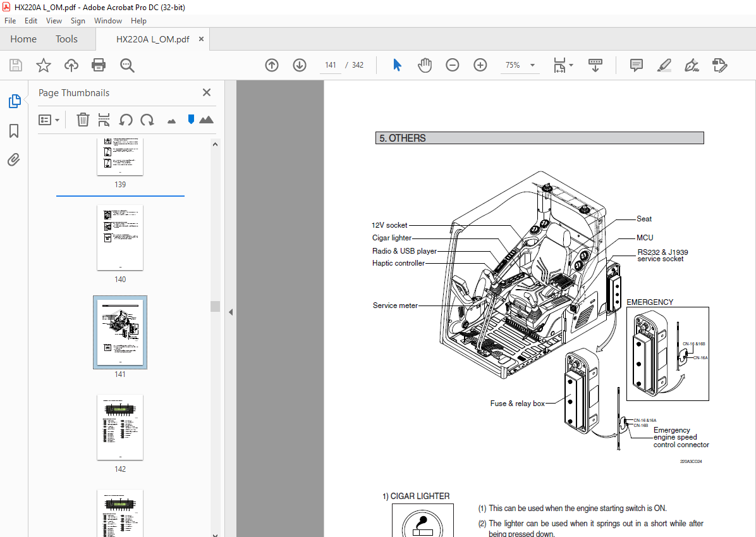Select page 142 thumbnail
Image resolution: width=756 pixels, height=537 pixels.
(120, 427)
